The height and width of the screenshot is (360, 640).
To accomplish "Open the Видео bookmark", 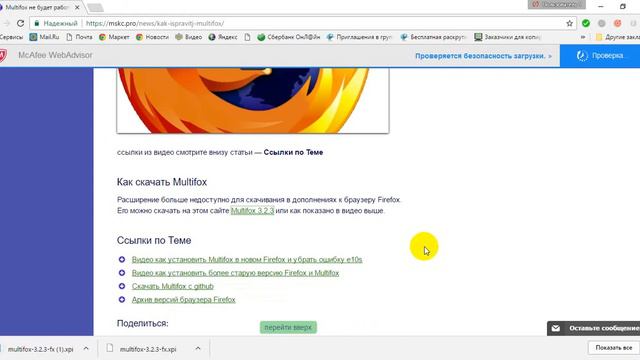I will coord(189,37).
